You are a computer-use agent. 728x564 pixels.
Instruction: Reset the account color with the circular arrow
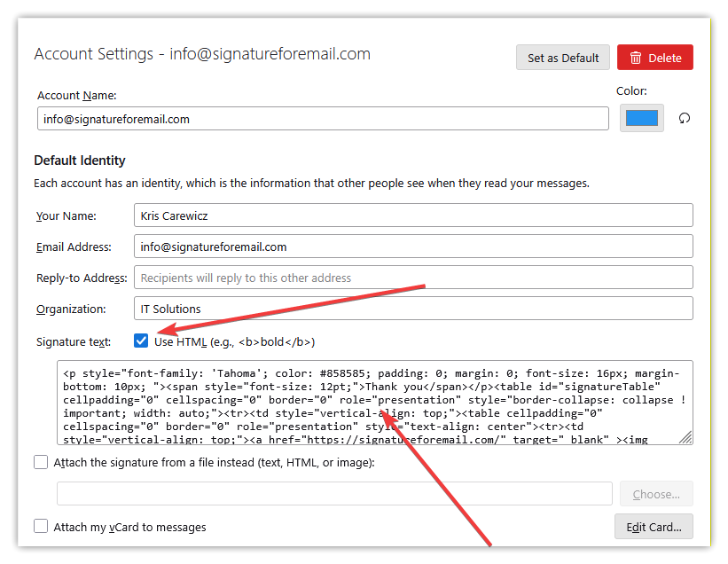pyautogui.click(x=684, y=119)
